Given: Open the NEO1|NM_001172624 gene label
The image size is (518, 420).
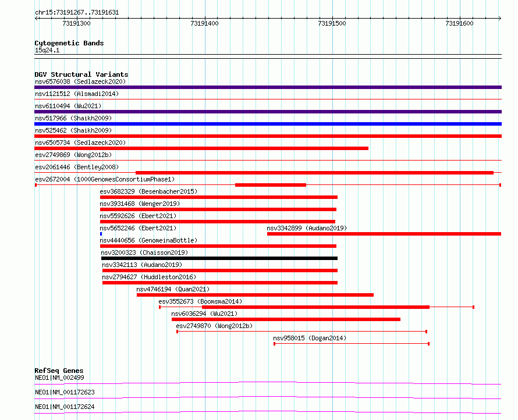Looking at the screenshot, I should (65, 407).
